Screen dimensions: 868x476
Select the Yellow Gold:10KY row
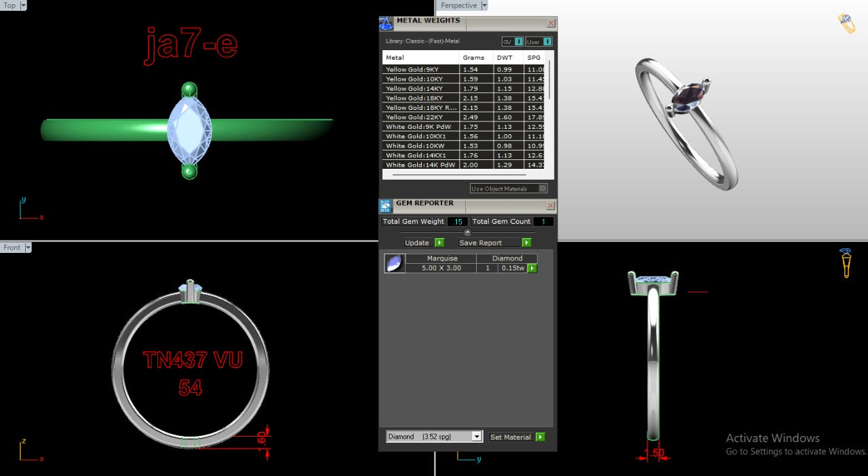click(x=465, y=79)
